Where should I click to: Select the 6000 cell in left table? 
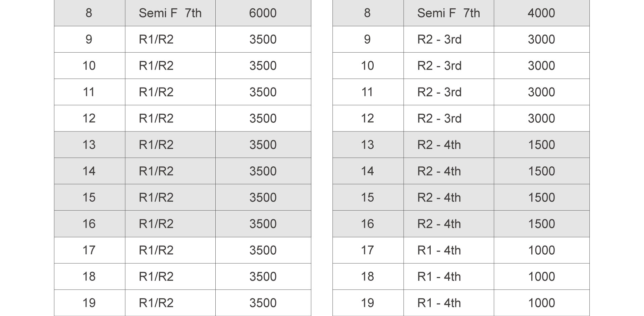[263, 13]
